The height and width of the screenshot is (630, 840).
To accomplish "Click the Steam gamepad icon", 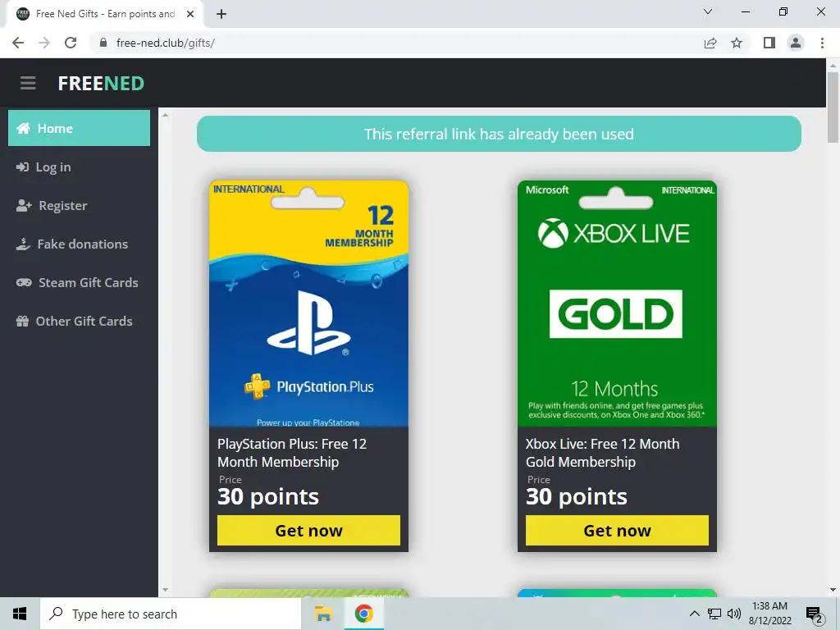I will [24, 282].
